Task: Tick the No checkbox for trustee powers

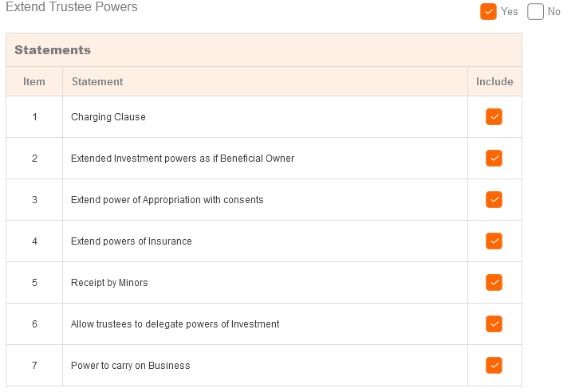Action: [535, 11]
